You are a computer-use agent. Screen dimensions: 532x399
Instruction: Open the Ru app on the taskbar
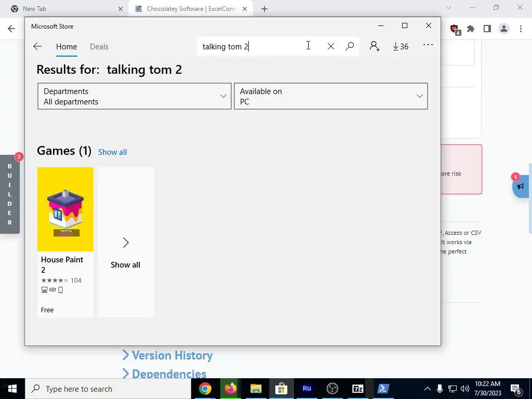[307, 389]
